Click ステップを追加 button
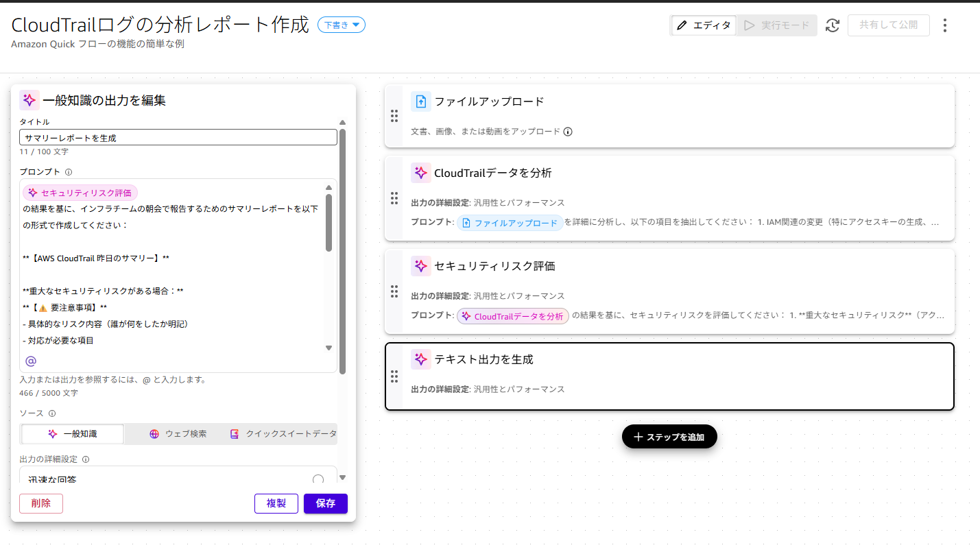This screenshot has width=980, height=554. click(669, 437)
